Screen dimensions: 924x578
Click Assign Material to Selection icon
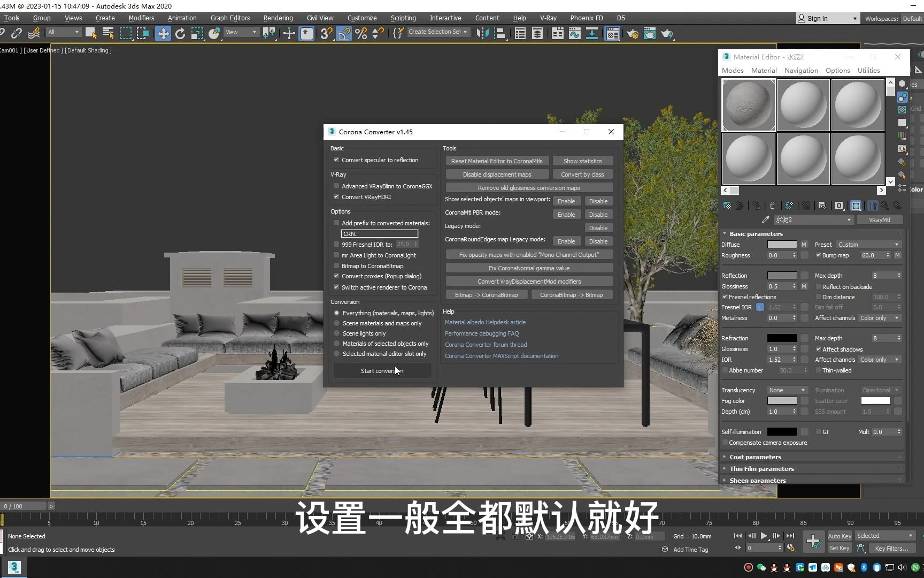tap(756, 206)
